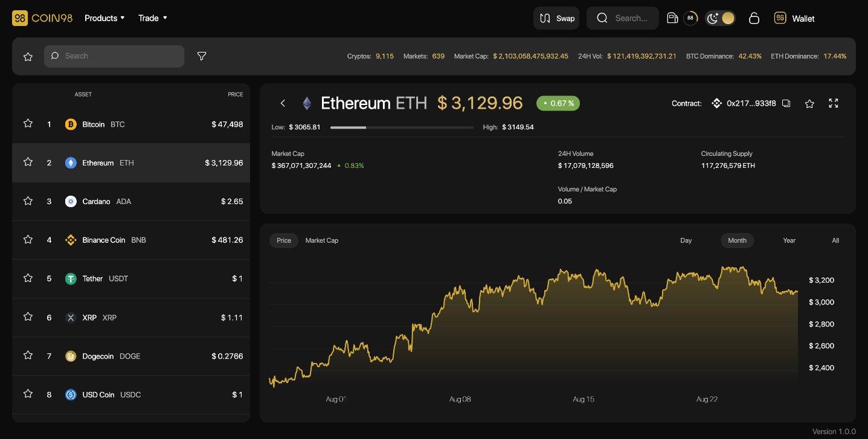868x439 pixels.
Task: Click the Low-High price range bar
Action: point(402,127)
